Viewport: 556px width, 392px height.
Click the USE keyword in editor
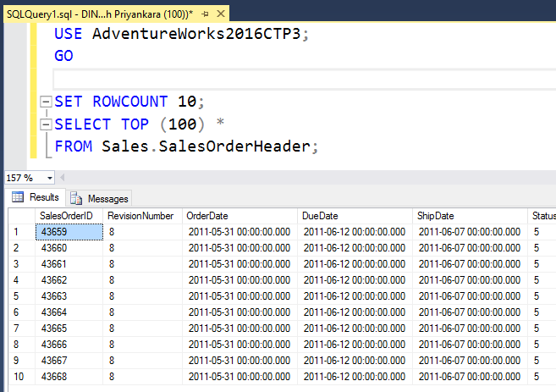[68, 34]
